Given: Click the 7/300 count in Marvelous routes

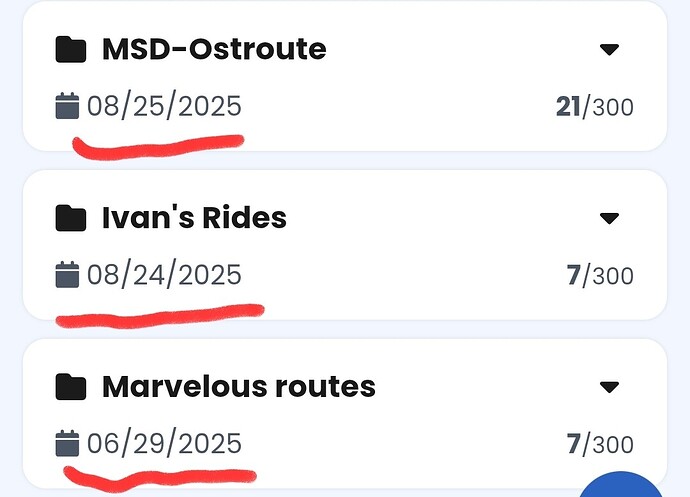Looking at the screenshot, I should (x=600, y=445).
